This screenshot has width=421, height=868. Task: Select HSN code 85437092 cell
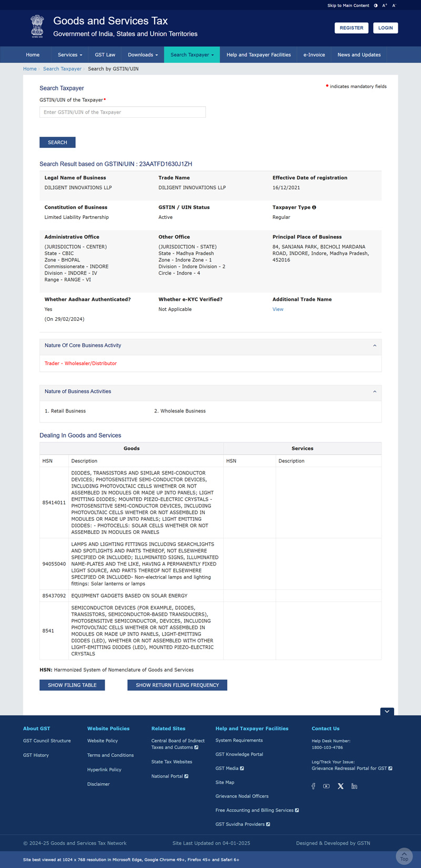tap(54, 596)
